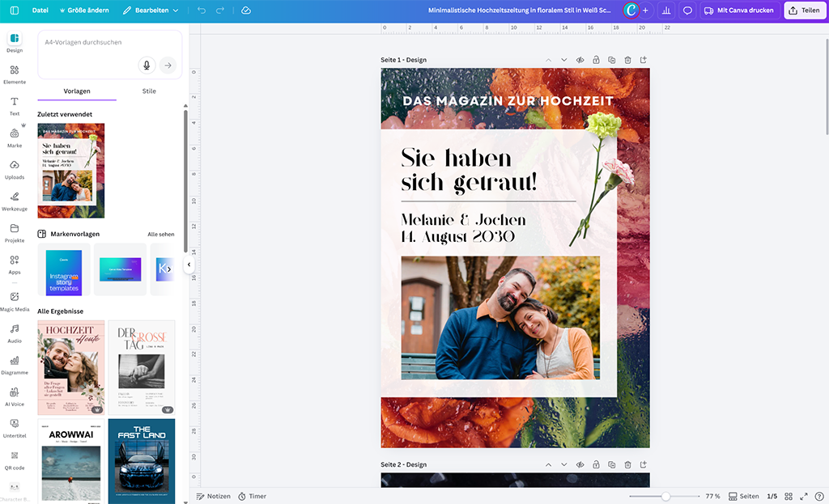Viewport: 829px width, 504px height.
Task: Toggle the Seiten pages view button
Action: tap(744, 496)
